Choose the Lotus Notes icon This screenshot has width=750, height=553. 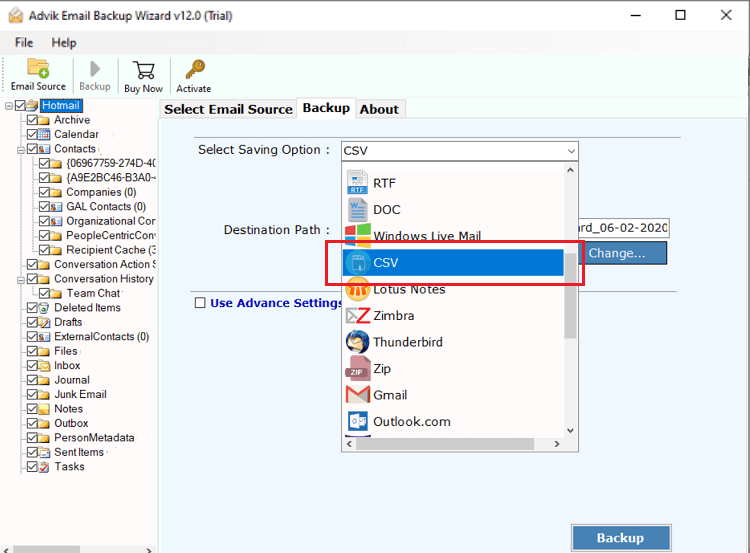pos(357,289)
